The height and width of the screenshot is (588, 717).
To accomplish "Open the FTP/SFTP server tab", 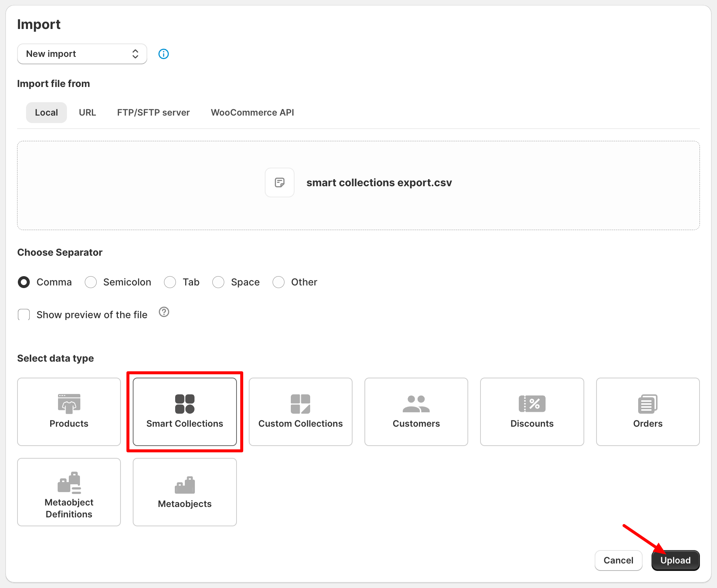I will tap(153, 112).
